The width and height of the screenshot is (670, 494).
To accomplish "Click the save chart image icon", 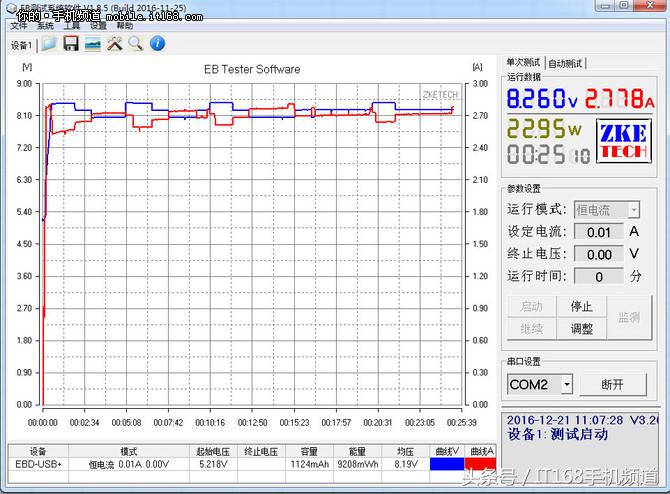I will tap(93, 44).
